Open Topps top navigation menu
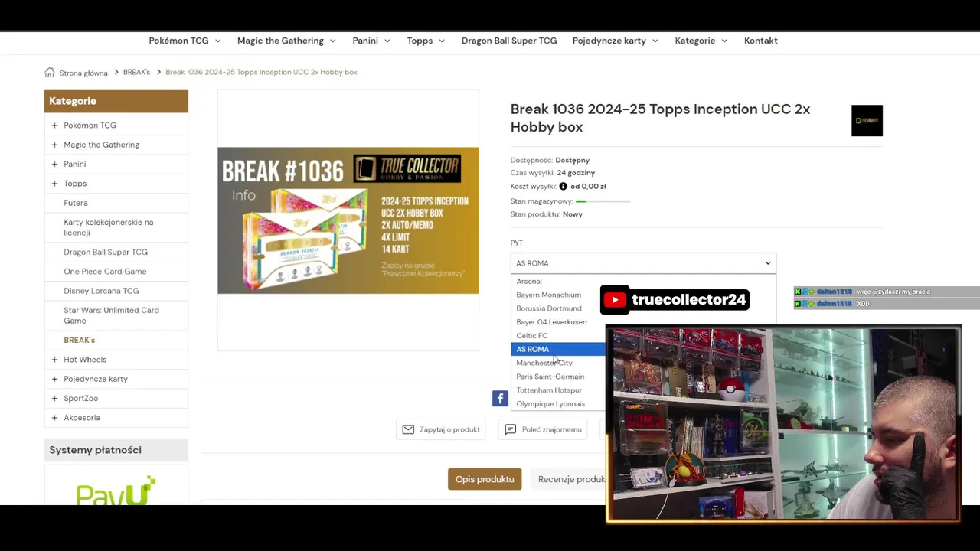 pyautogui.click(x=426, y=41)
